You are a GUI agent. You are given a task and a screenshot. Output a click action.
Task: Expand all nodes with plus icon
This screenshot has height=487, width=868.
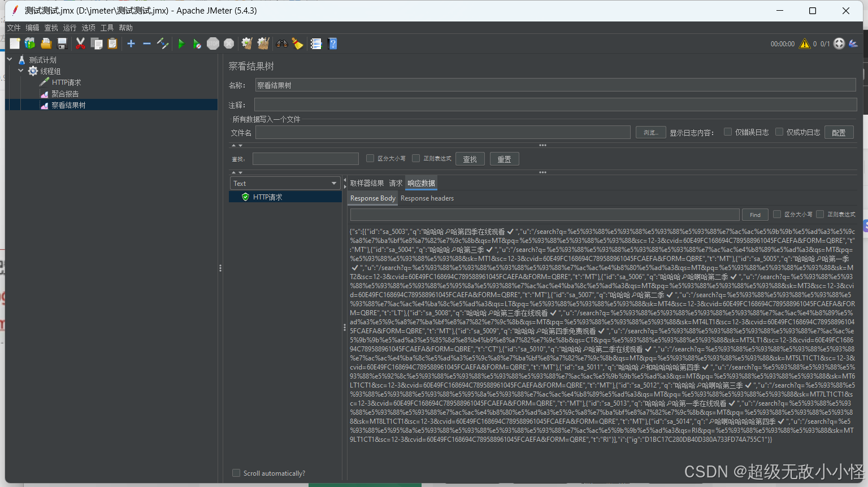point(131,44)
